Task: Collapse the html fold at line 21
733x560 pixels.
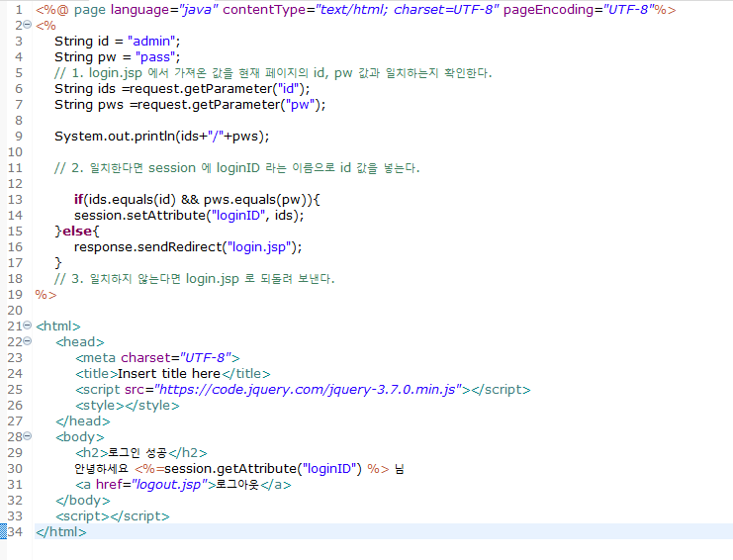Action: (27, 326)
